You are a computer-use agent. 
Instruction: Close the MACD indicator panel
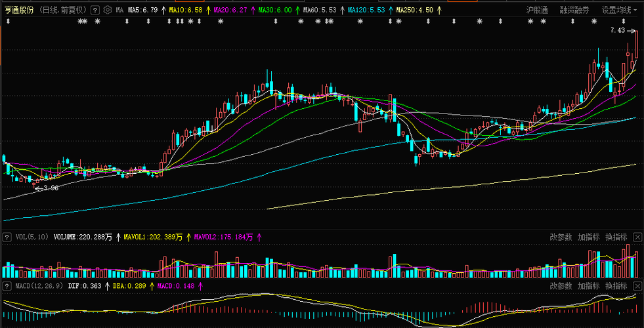(x=637, y=286)
